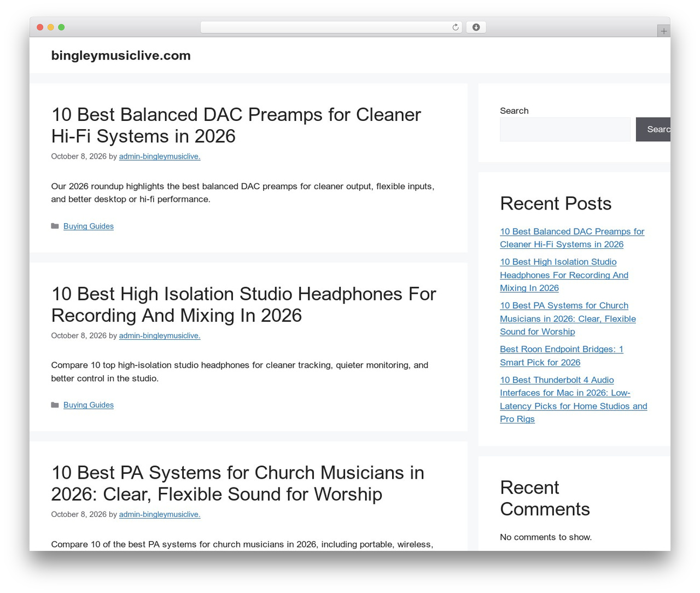Viewport: 700px width, 593px height.
Task: Click the October 8, 2026 date on the Studio Headphones post
Action: pos(79,335)
